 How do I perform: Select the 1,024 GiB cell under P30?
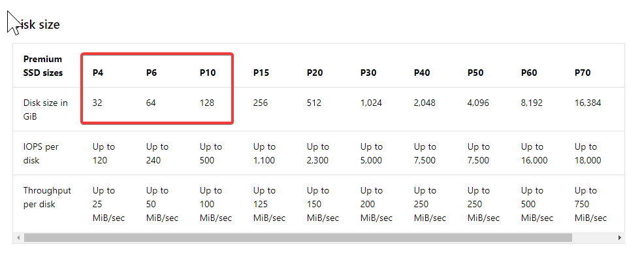coord(371,103)
